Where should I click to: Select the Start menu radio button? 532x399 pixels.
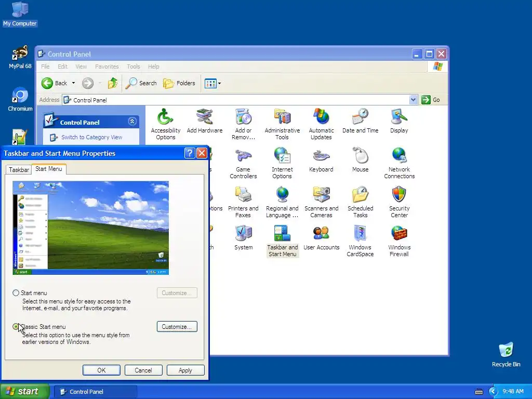click(x=16, y=293)
